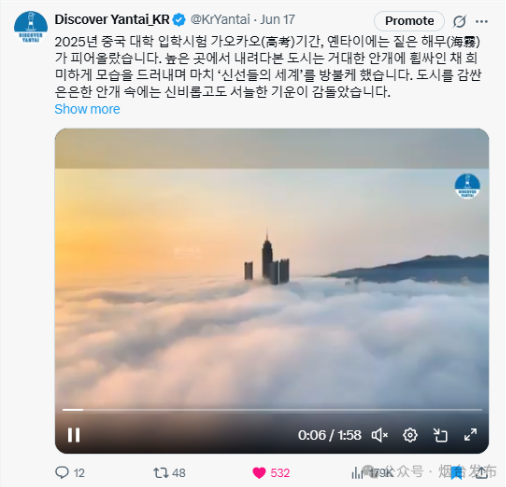Click the Grok circle-slash icon
The width and height of the screenshot is (506, 487).
click(x=459, y=21)
